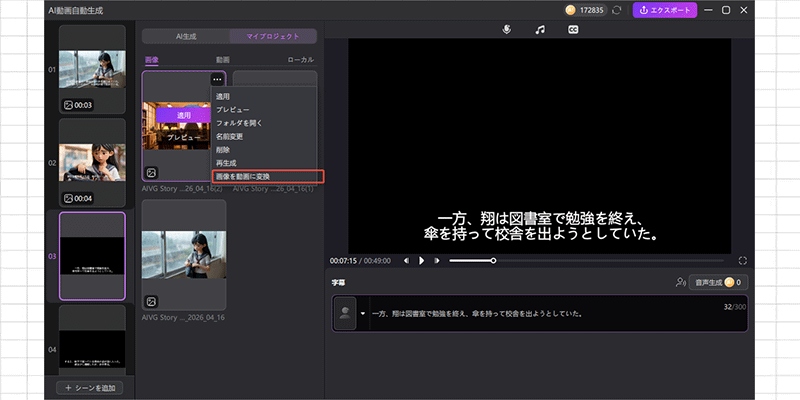The height and width of the screenshot is (400, 800).
Task: Click image type icon on the library thumbnail
Action: coord(151,172)
